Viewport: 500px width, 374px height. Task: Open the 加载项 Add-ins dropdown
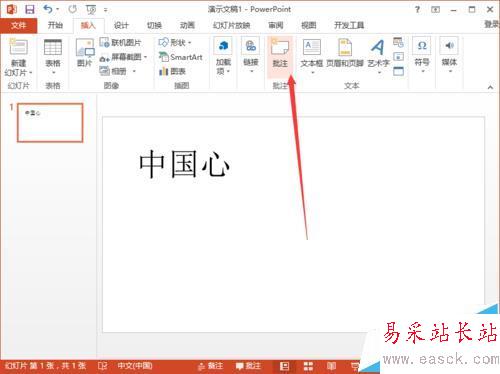point(223,56)
